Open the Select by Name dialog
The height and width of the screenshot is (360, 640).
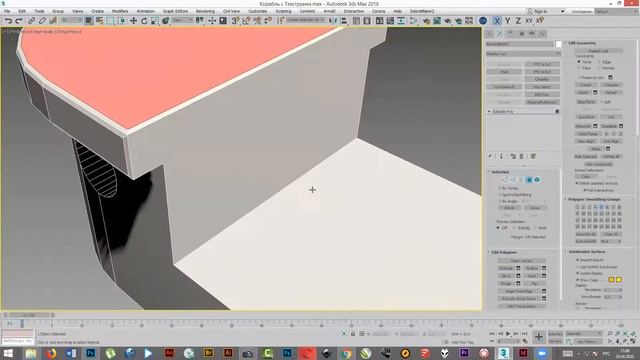pos(100,20)
